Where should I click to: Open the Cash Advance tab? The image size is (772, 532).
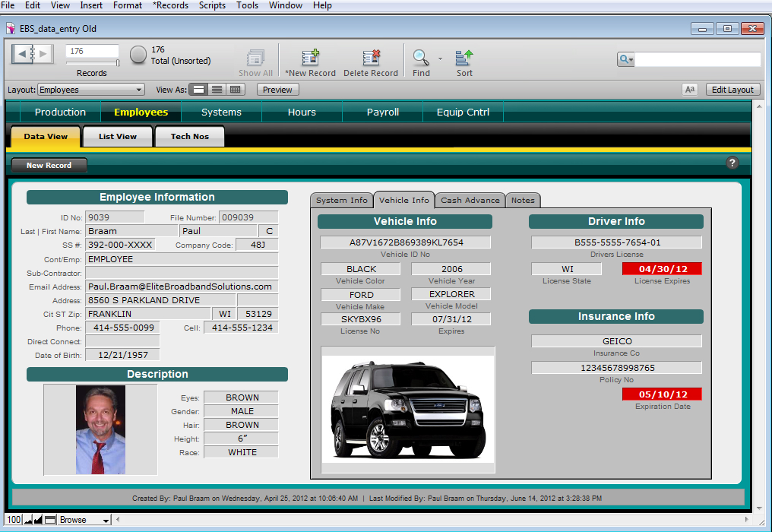[470, 201]
